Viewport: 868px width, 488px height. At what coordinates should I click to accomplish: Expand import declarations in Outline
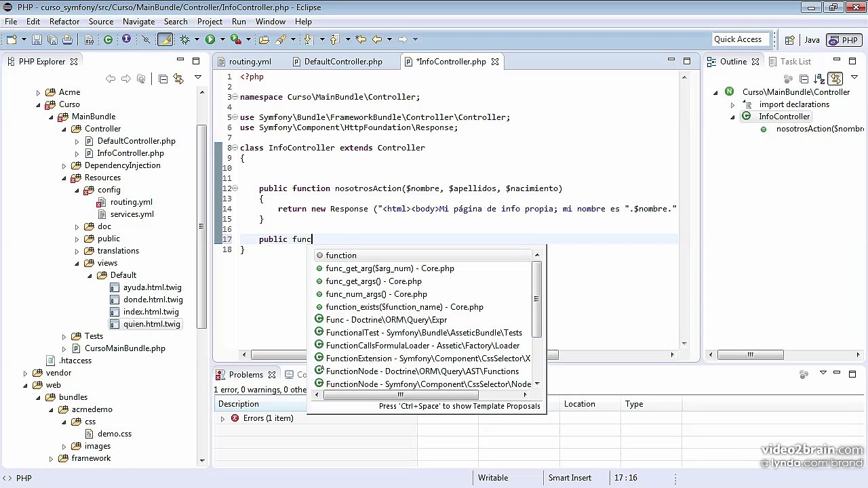click(x=732, y=104)
